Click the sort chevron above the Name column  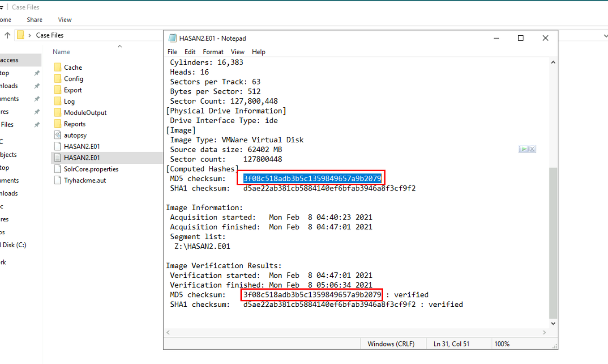pyautogui.click(x=119, y=46)
